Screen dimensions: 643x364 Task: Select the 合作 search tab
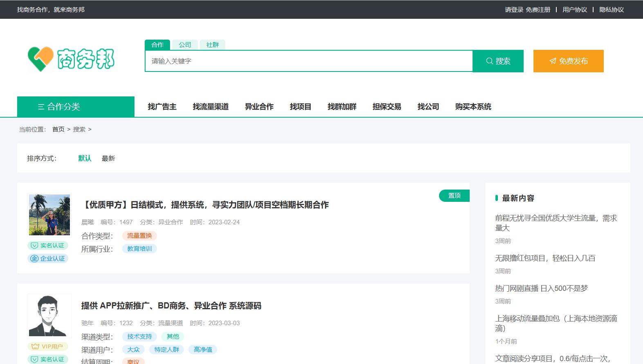157,45
